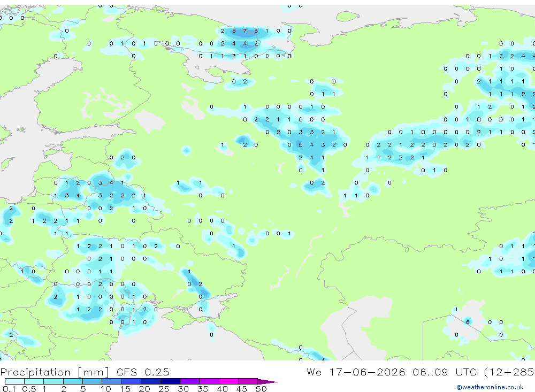Click the '25' legend scale label
The height and width of the screenshot is (392, 535).
click(x=164, y=389)
